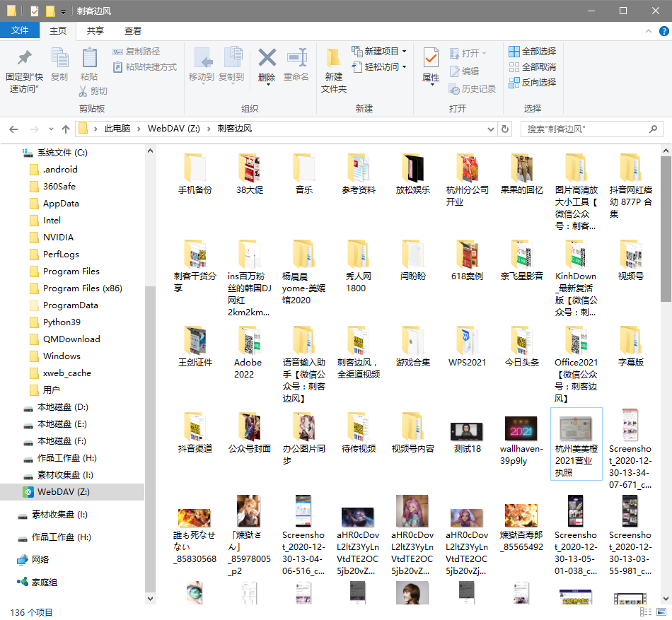Click the Copy (复制) ribbon icon
This screenshot has width=672, height=620.
coord(59,58)
